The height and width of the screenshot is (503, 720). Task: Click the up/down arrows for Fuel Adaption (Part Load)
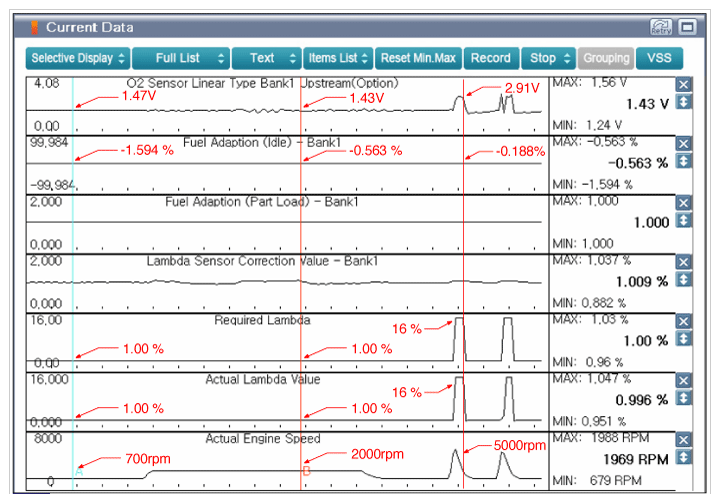point(684,219)
